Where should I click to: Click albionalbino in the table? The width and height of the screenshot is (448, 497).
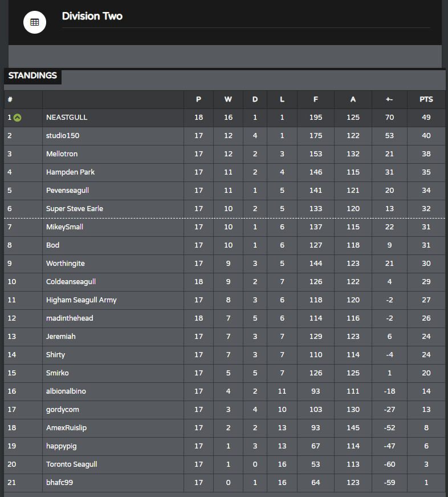point(66,391)
